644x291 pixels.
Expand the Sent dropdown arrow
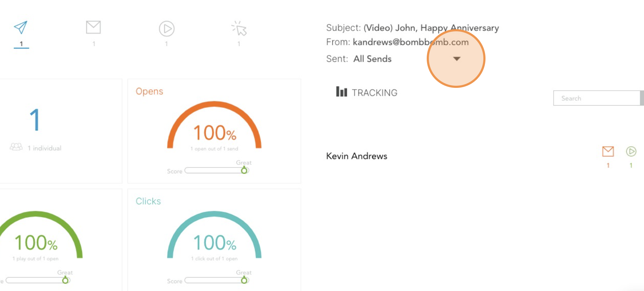pos(457,59)
